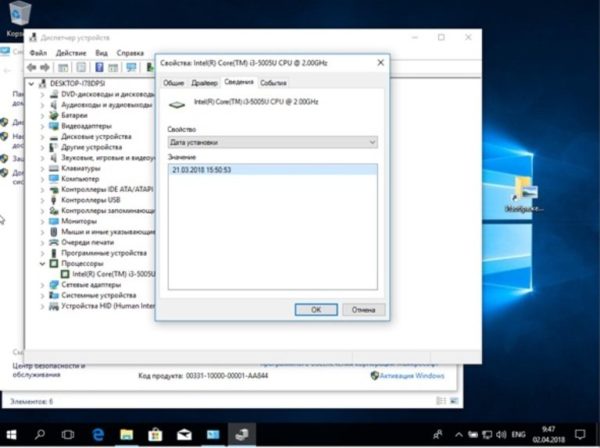Viewport: 600px width, 448px height.
Task: Select the Процессоры category icon
Action: coord(54,264)
